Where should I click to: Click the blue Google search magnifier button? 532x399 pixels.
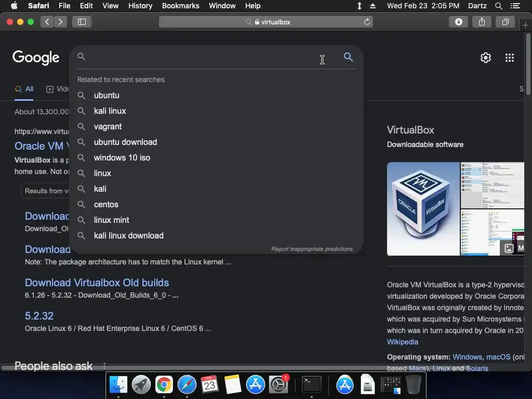coord(348,57)
